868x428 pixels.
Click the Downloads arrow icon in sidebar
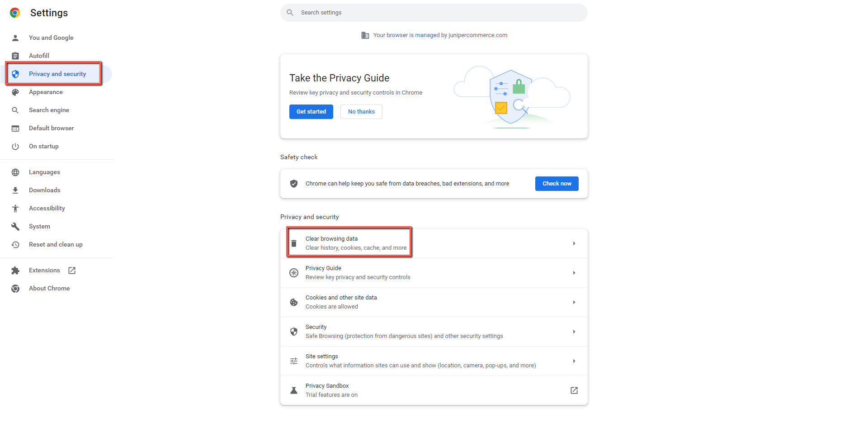15,190
